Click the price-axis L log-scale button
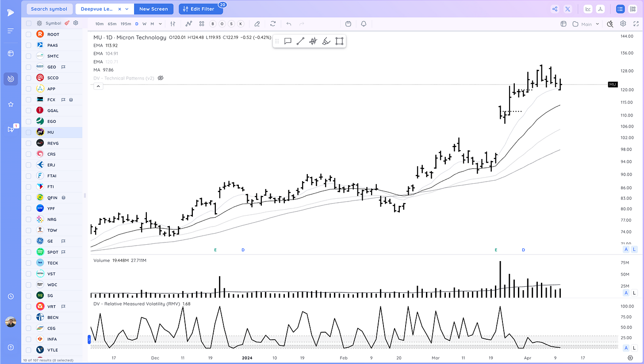Screen dimensions: 644x364 pos(634,249)
